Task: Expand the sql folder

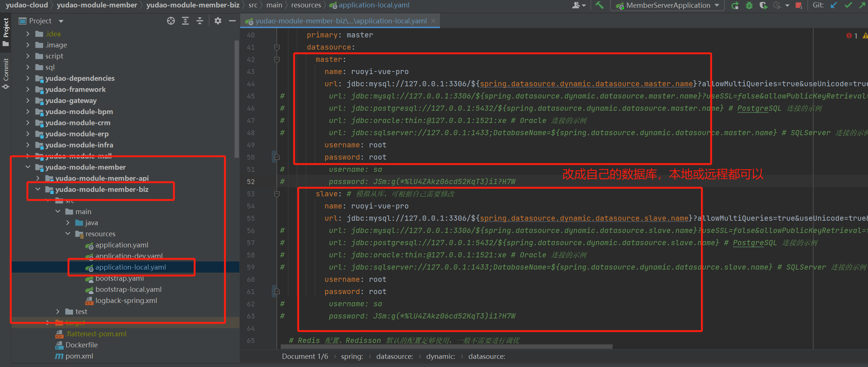Action: [28, 67]
